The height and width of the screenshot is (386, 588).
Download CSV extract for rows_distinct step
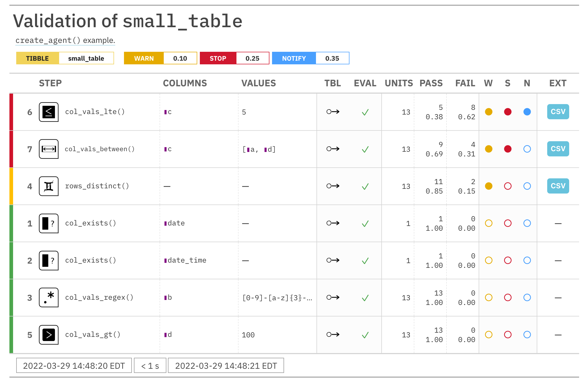pos(558,186)
